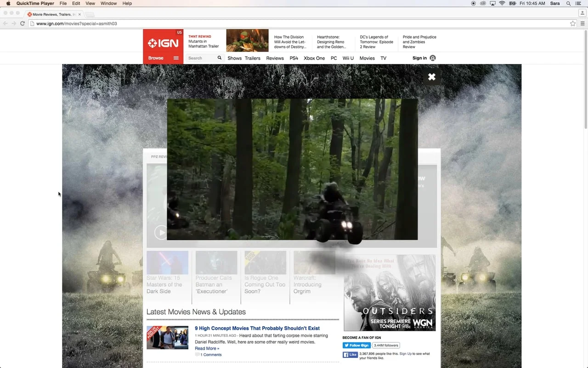Screen dimensions: 588x368
Task: Open the Help menu
Action: tap(127, 3)
